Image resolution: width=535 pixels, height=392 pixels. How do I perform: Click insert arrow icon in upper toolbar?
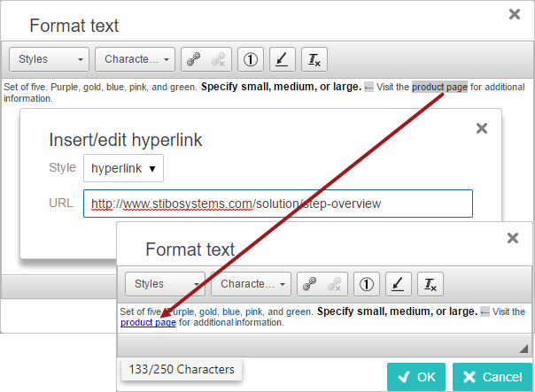(283, 59)
